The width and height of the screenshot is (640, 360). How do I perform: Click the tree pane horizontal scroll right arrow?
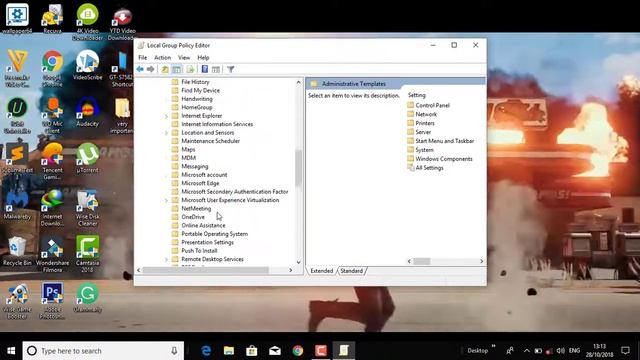[291, 270]
